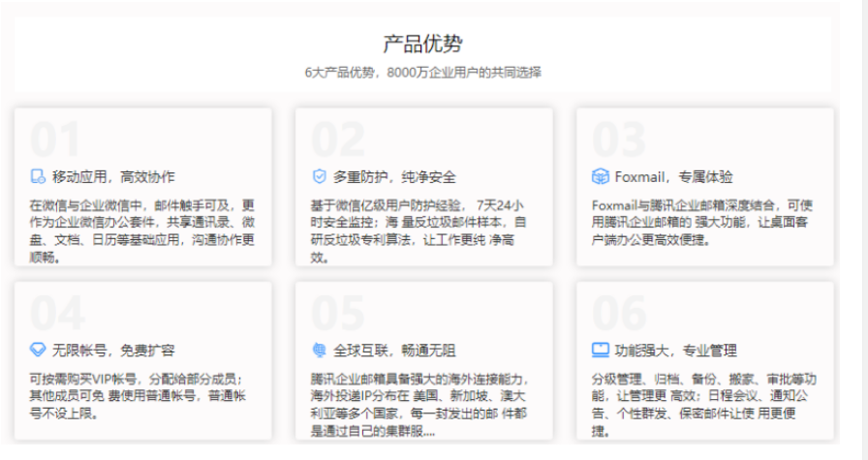Select the 功能强大，专业管理 heading
Image resolution: width=868 pixels, height=460 pixels.
click(x=675, y=350)
